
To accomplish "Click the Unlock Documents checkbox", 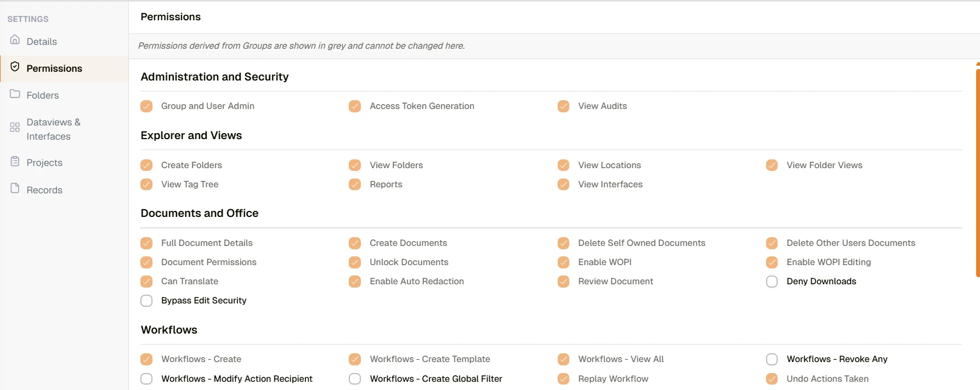I will pos(355,262).
